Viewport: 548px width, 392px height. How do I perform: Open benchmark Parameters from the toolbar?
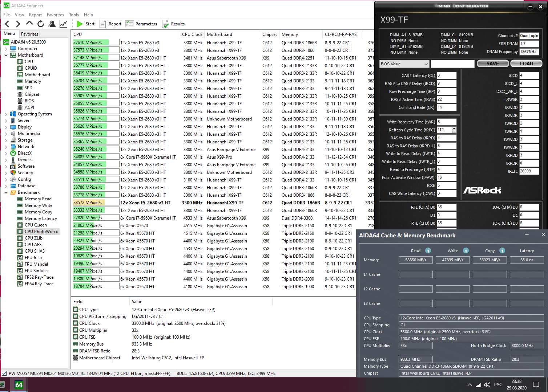[141, 24]
